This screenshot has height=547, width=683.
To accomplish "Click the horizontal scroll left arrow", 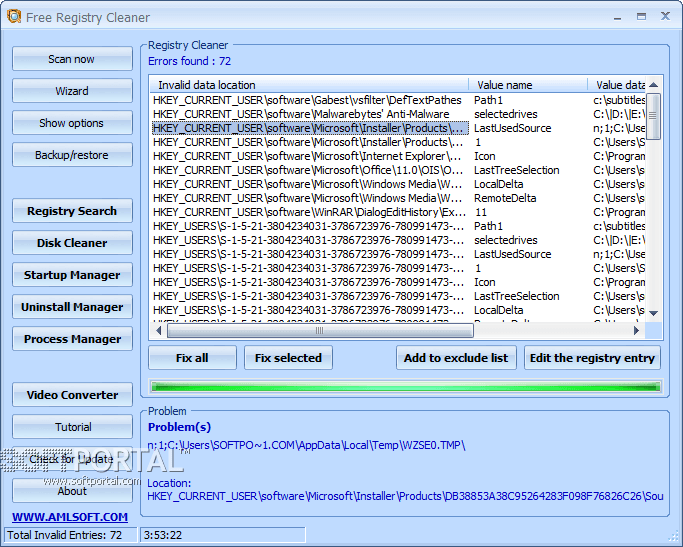I will click(159, 331).
